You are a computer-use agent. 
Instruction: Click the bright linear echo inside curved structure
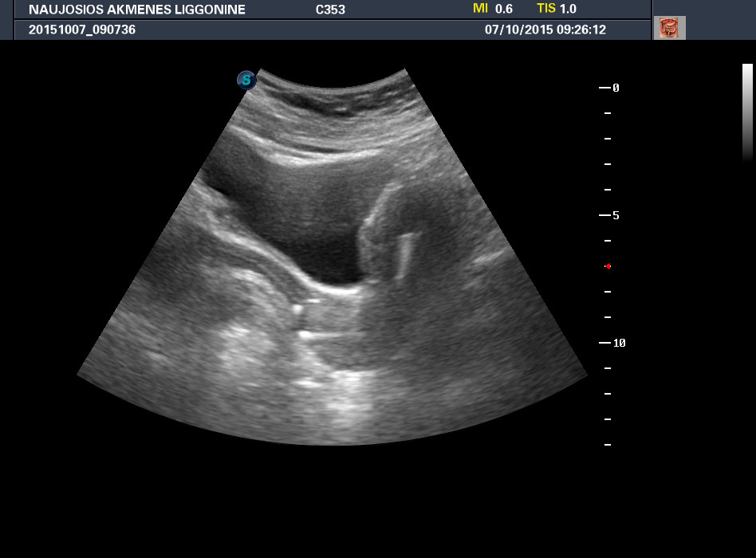point(404,255)
